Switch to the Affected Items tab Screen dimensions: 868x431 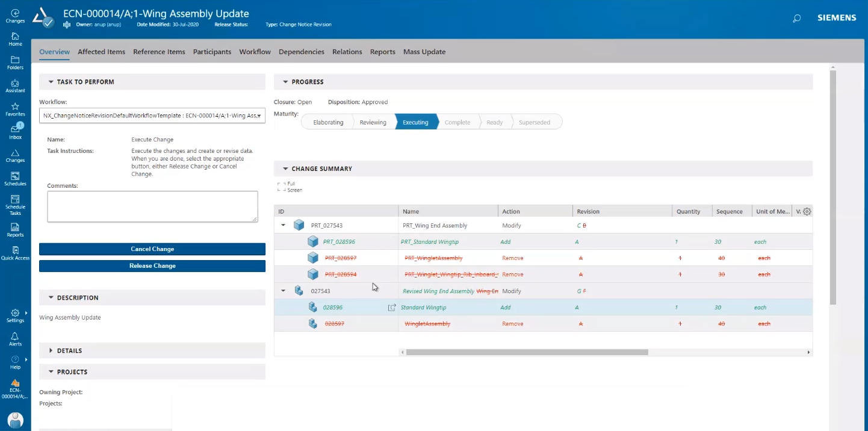click(101, 52)
